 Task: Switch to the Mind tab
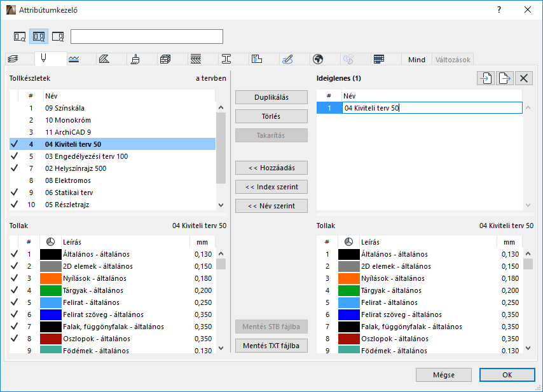(416, 60)
